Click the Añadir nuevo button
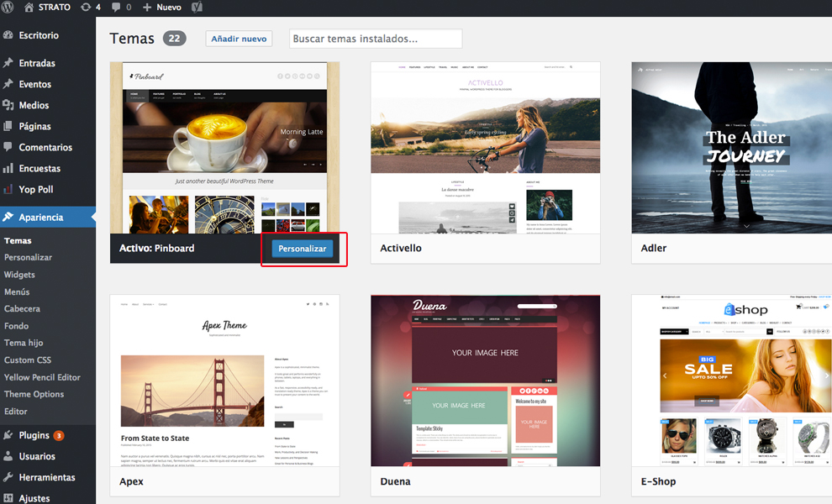This screenshot has height=504, width=832. pyautogui.click(x=239, y=39)
